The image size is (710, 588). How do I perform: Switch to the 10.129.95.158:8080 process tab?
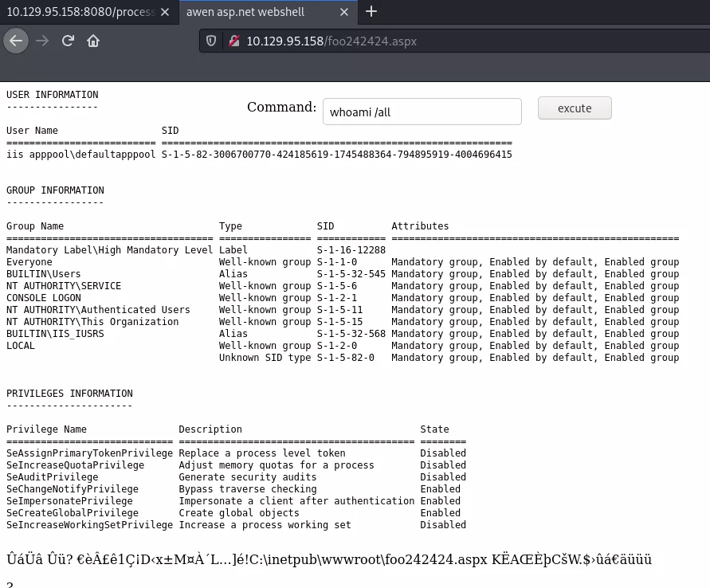(80, 12)
